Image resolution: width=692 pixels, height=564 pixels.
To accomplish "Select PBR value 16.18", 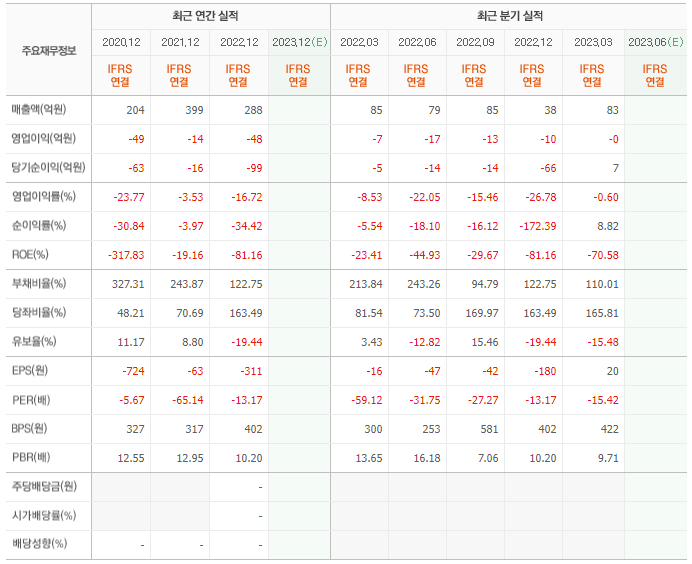I will point(427,459).
